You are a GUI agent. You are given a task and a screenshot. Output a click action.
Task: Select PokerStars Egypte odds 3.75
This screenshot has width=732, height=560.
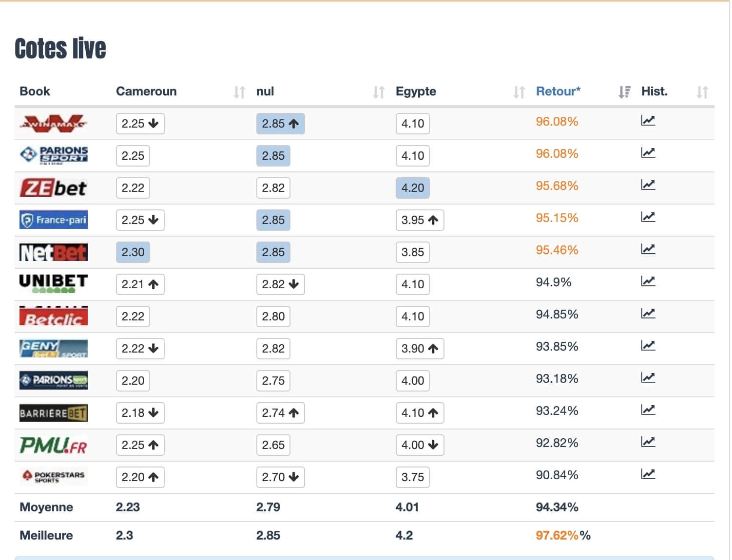pos(413,477)
